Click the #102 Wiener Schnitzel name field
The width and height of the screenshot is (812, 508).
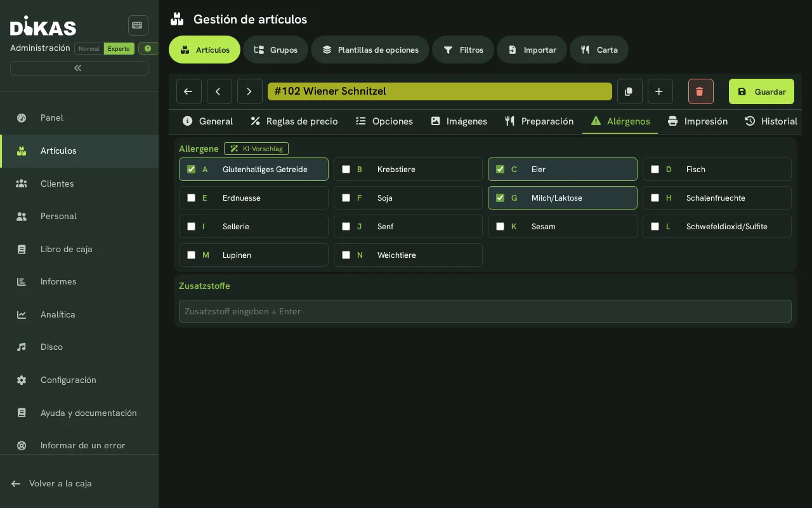(x=440, y=91)
